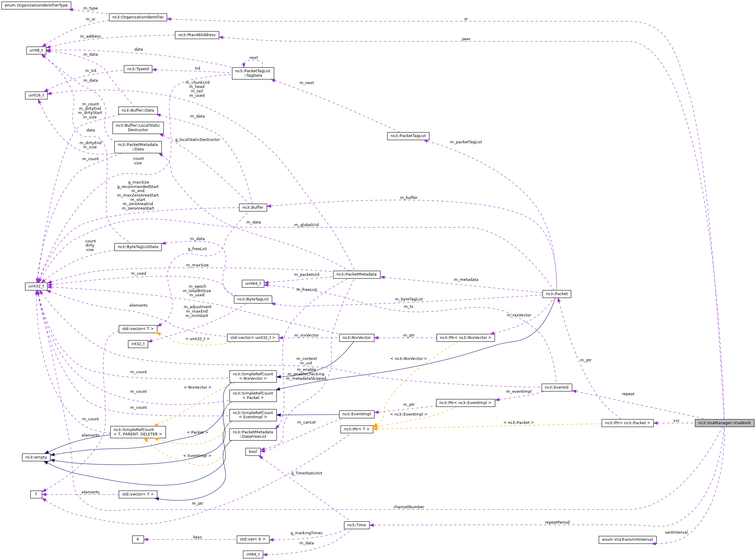
Task: Click the ns3::Ptr< ns3::NixVector > node
Action: pyautogui.click(x=465, y=338)
